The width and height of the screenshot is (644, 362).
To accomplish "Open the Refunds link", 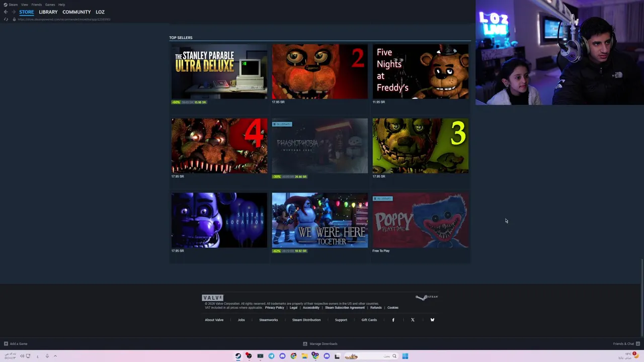I will [x=376, y=308].
